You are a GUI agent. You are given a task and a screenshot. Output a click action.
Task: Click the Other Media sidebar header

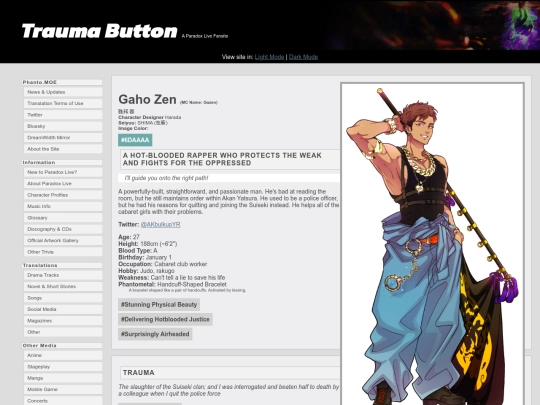tap(62, 345)
